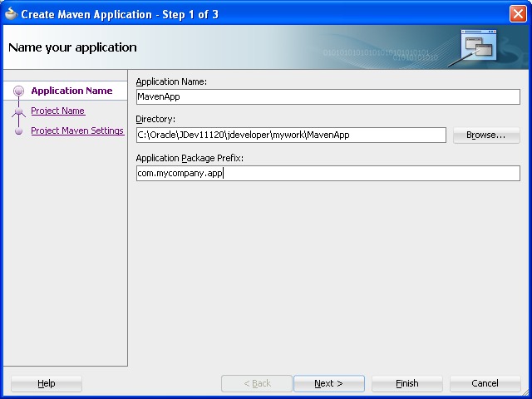Screen dimensions: 532x399
Task: Click the 'Application Package Prefix:' label
Action: [x=190, y=158]
